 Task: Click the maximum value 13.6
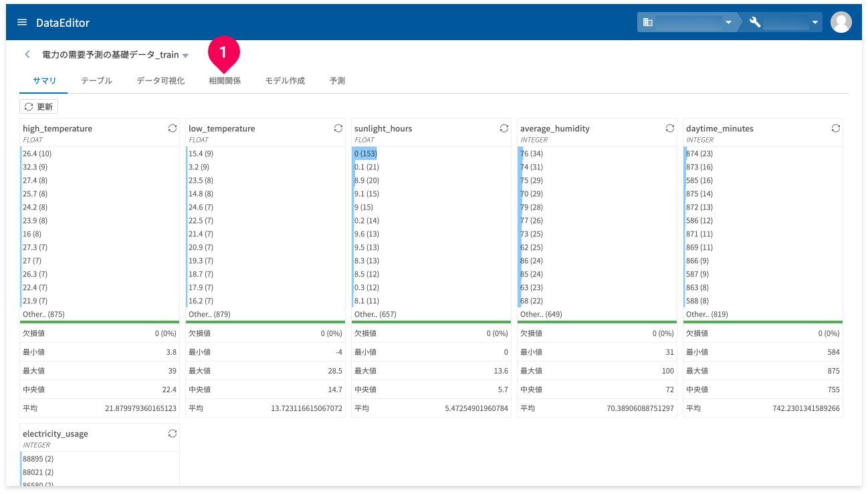500,371
